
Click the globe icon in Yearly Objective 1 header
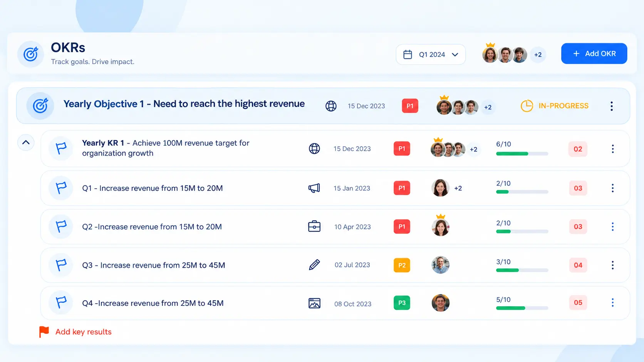[331, 106]
